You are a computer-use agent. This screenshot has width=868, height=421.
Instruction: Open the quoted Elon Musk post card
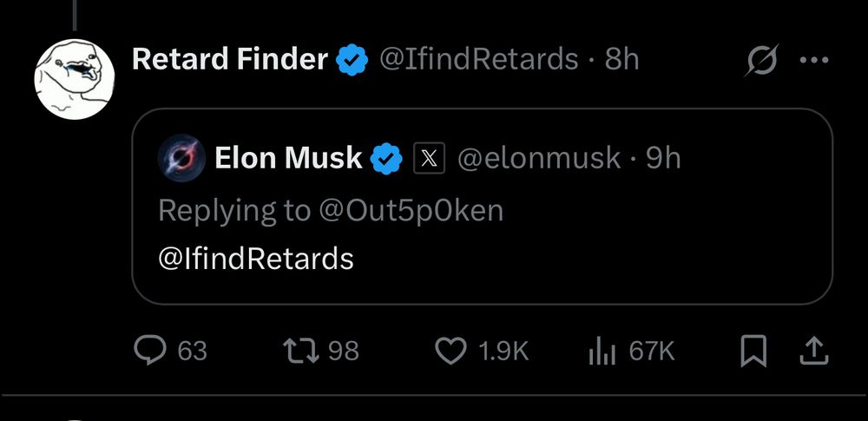coord(482,206)
